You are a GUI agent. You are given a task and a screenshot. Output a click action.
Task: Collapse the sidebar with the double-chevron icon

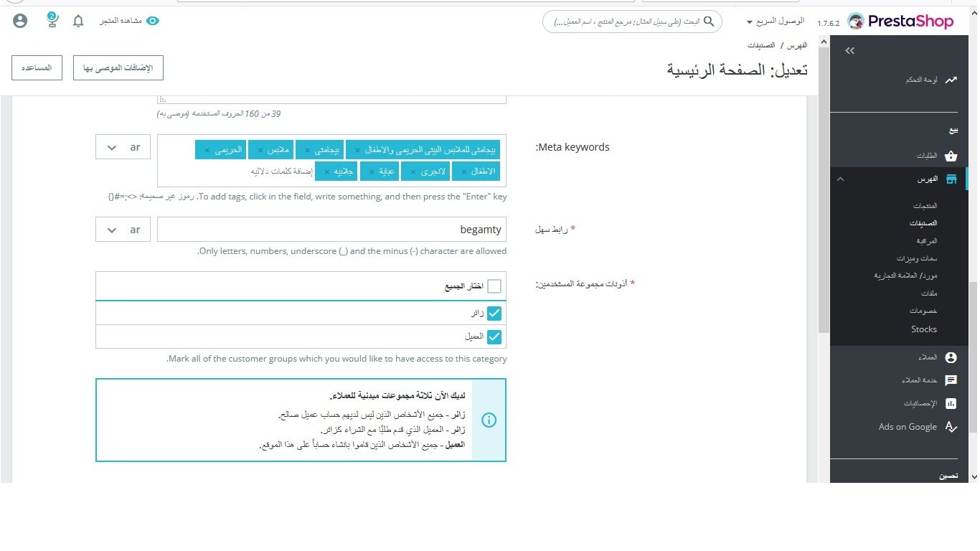[x=850, y=50]
